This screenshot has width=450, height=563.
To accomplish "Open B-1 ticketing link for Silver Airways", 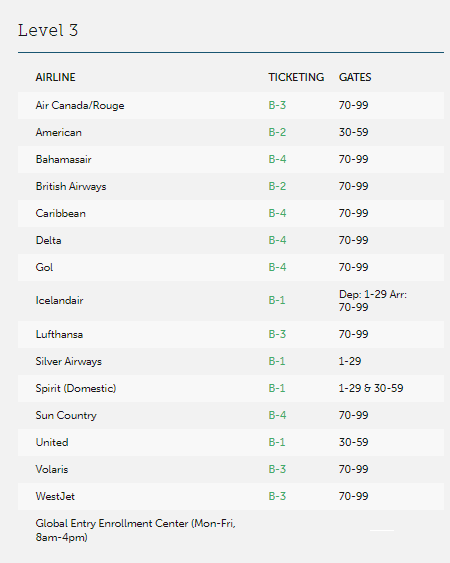I will click(x=277, y=361).
